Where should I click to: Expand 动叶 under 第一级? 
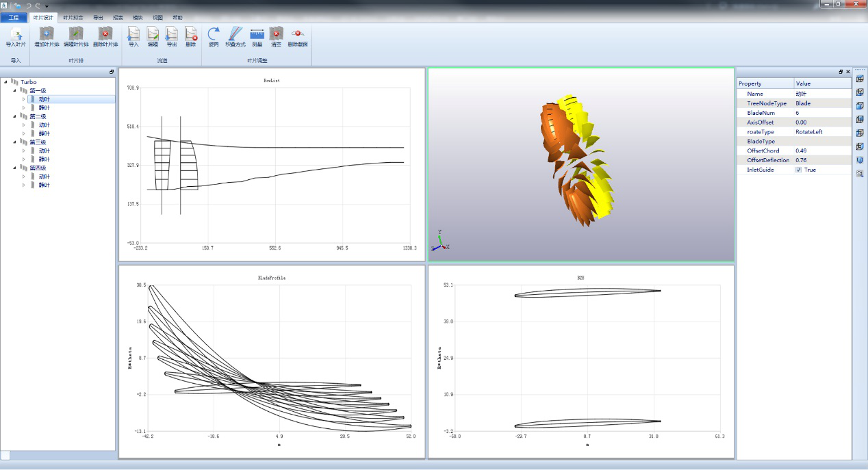pos(24,99)
